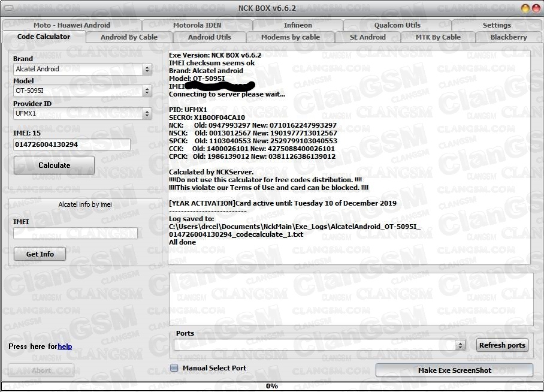Click the 'PID: UFMX1' log line
This screenshot has height=392, width=544.
[188, 110]
